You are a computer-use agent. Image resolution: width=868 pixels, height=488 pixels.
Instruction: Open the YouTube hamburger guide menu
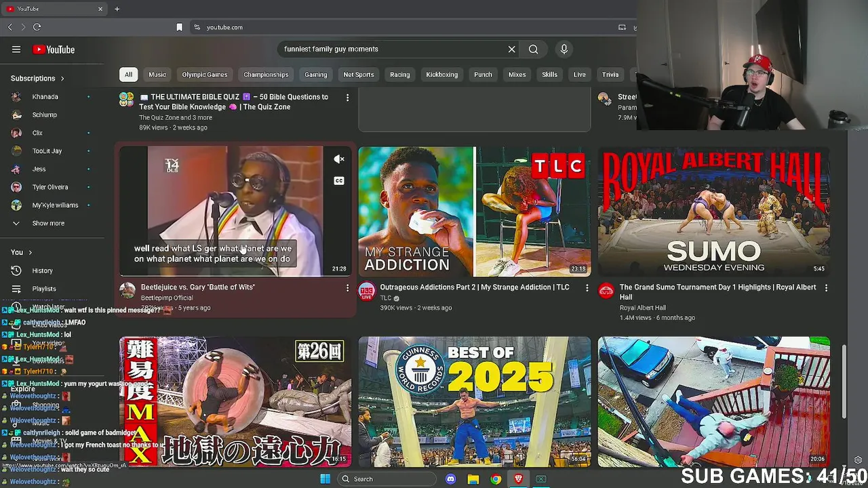pos(16,49)
